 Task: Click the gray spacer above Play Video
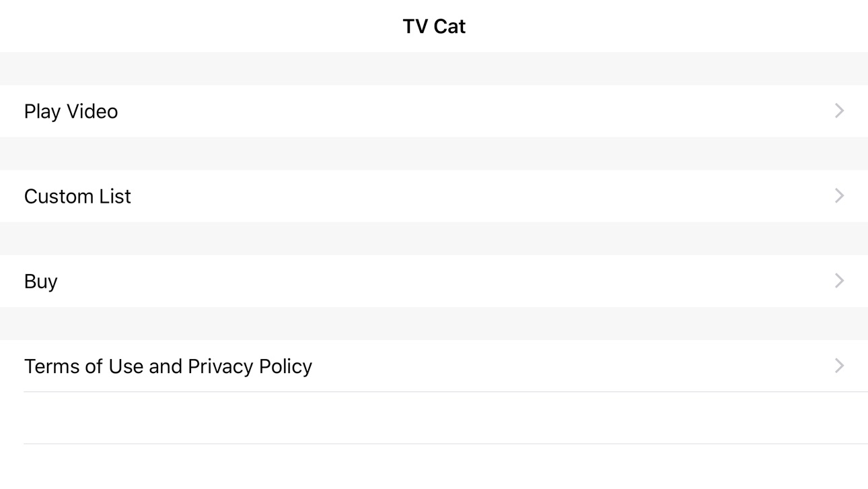[434, 69]
